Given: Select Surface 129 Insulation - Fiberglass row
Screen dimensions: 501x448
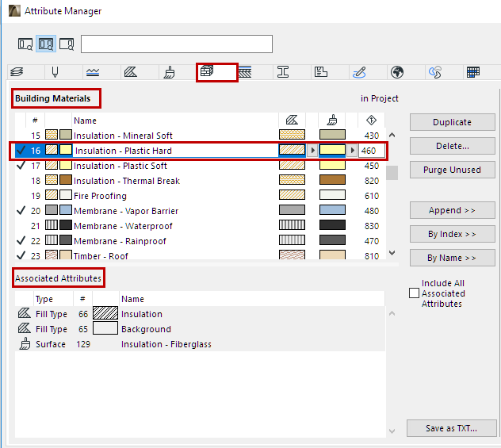Looking at the screenshot, I should click(200, 344).
